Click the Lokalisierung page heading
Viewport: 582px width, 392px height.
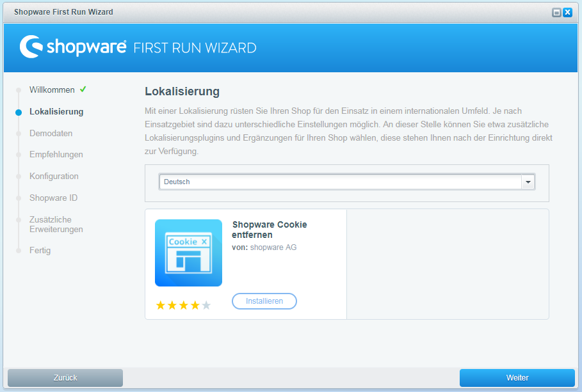coord(182,91)
